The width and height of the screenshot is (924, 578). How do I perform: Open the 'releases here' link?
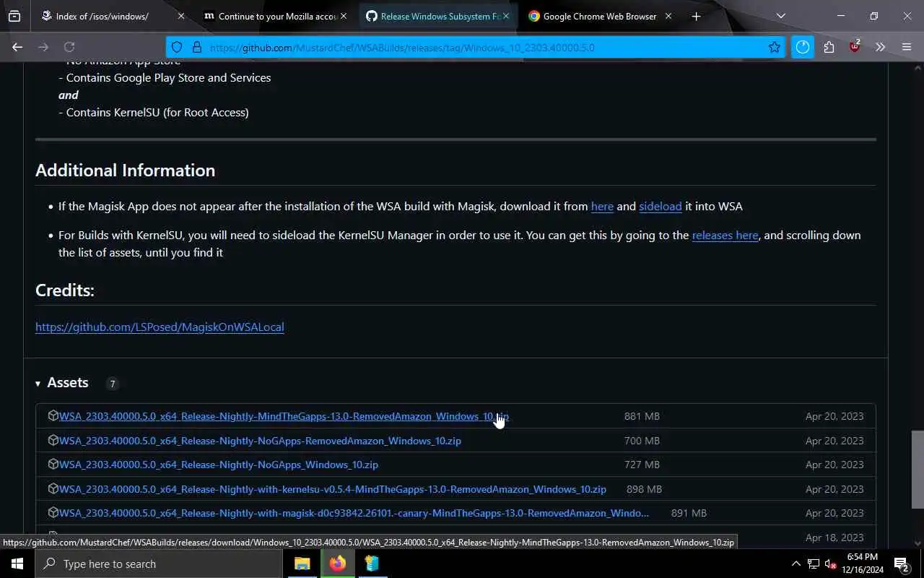coord(725,236)
